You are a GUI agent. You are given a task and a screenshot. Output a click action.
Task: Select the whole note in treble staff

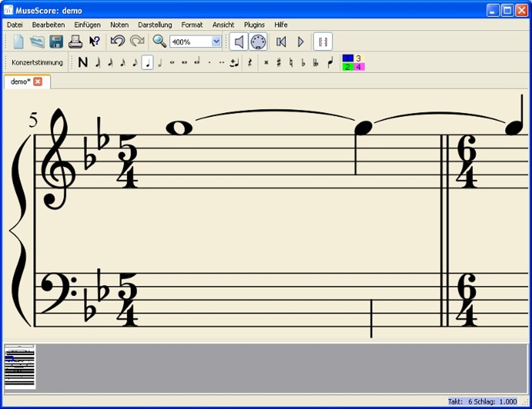[179, 128]
